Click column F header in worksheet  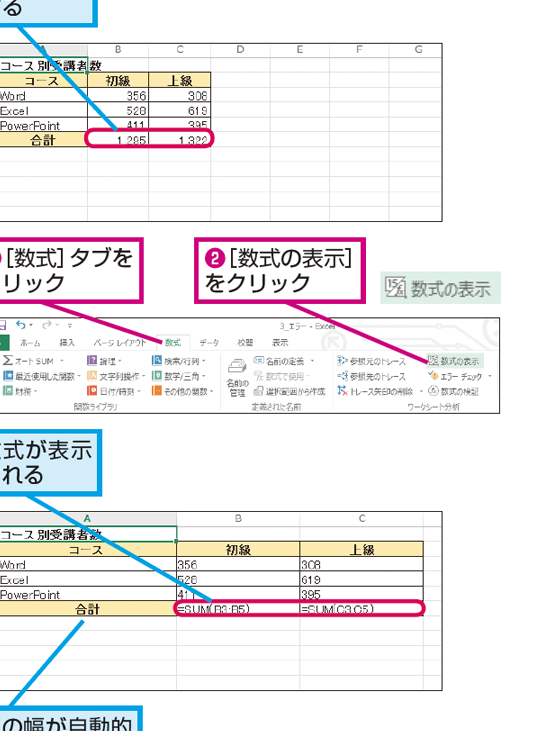pyautogui.click(x=359, y=49)
